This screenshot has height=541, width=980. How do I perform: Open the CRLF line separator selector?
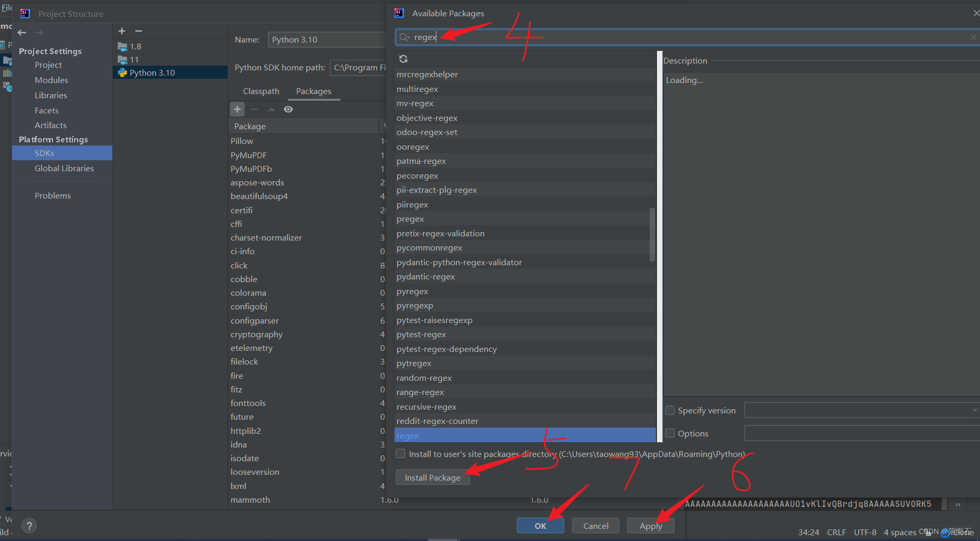[836, 532]
